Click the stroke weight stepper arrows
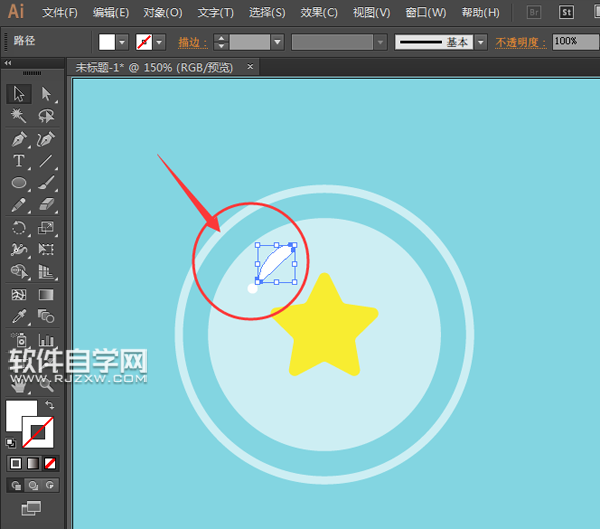Viewport: 600px width, 529px height. point(221,42)
